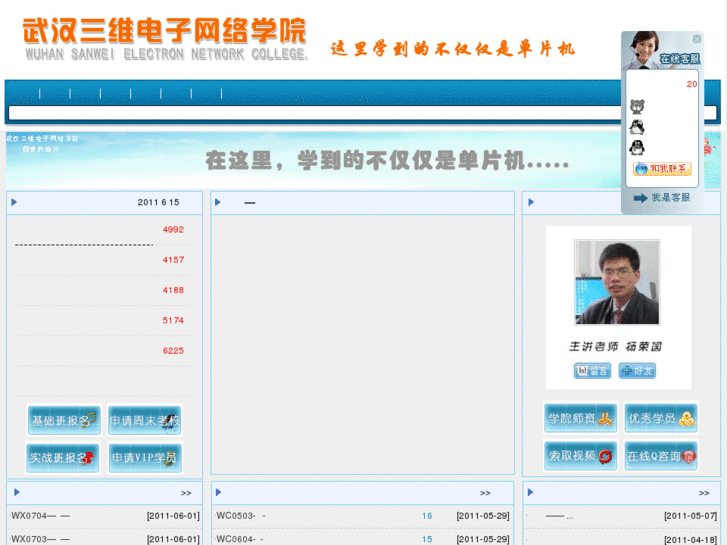The height and width of the screenshot is (545, 727).
Task: Click the red number 20 in 在线客服
Action: 692,84
